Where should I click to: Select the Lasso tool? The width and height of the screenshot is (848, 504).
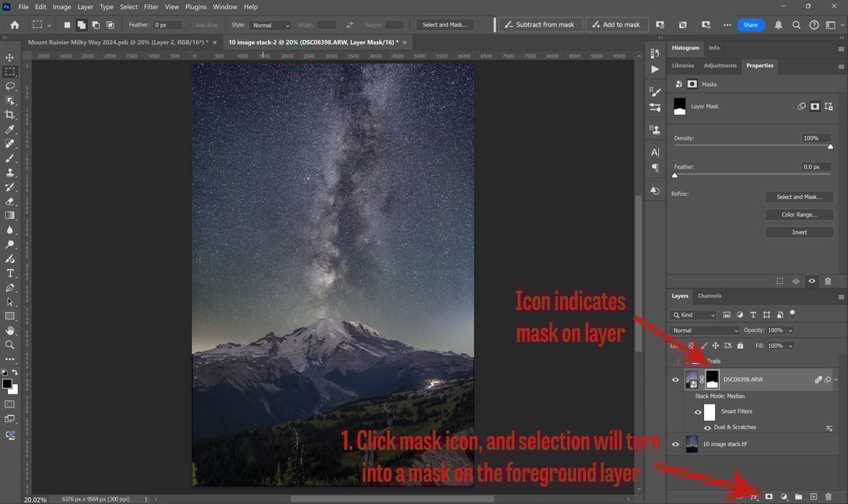pyautogui.click(x=10, y=86)
